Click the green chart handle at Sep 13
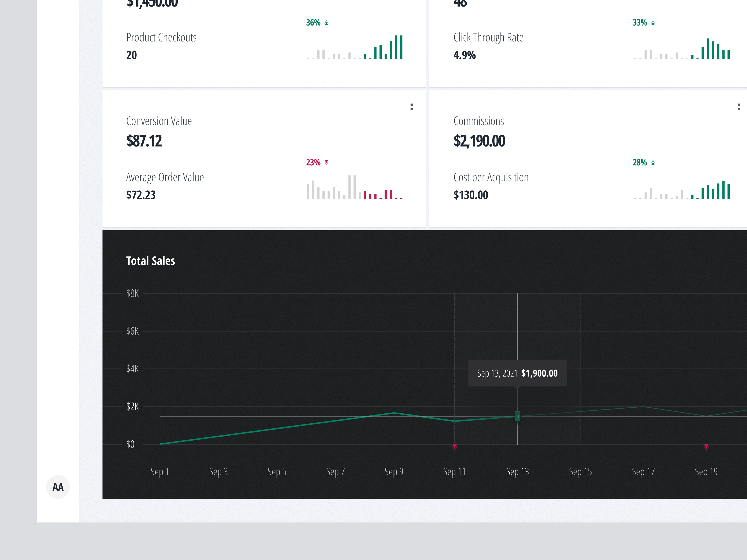 (x=517, y=416)
